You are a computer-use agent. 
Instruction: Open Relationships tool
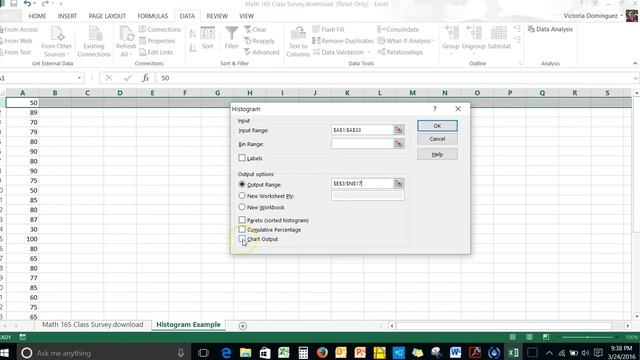tap(400, 52)
